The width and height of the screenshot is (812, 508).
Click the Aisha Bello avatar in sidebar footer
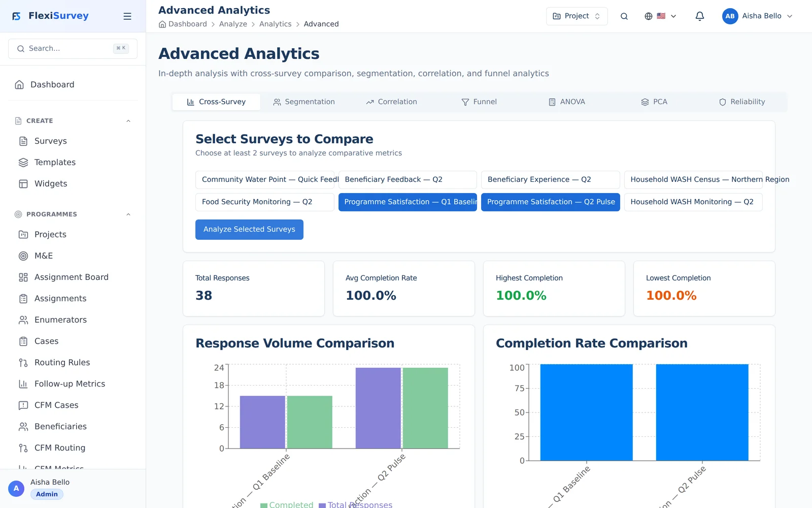16,489
